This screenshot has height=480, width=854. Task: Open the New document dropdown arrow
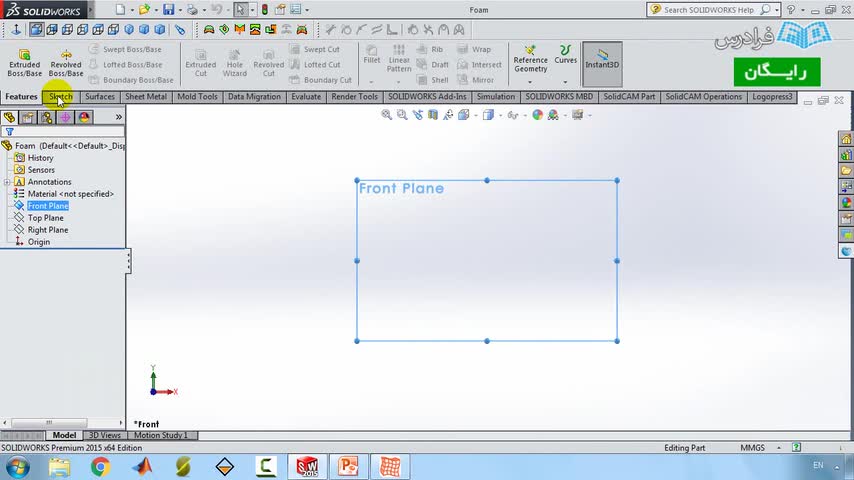132,10
